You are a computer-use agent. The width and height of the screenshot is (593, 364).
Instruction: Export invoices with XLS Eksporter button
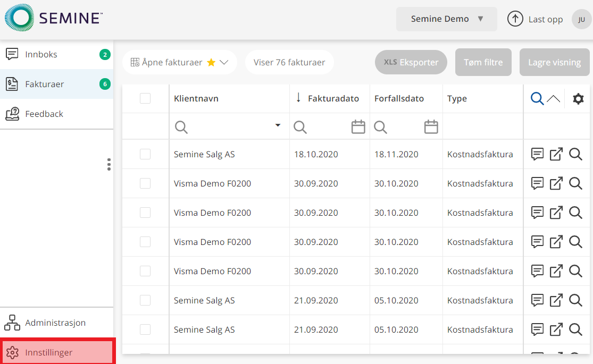[x=411, y=62]
